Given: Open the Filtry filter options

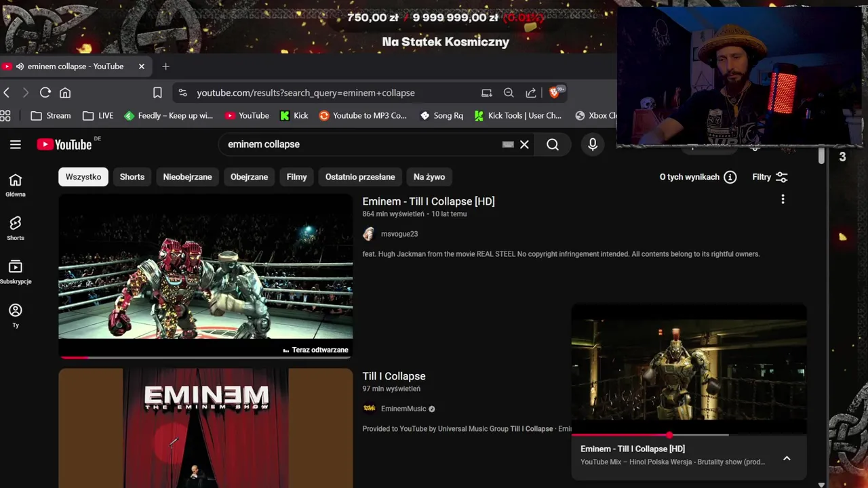Looking at the screenshot, I should 770,177.
